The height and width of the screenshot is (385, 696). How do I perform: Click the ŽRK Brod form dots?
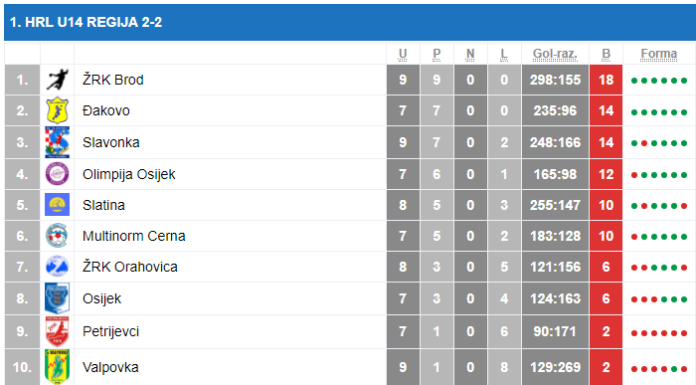[659, 80]
